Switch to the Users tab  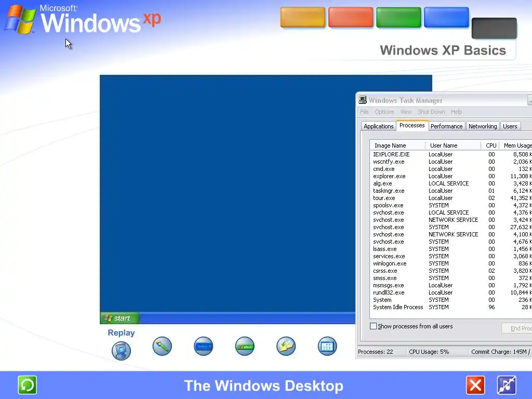click(x=510, y=126)
